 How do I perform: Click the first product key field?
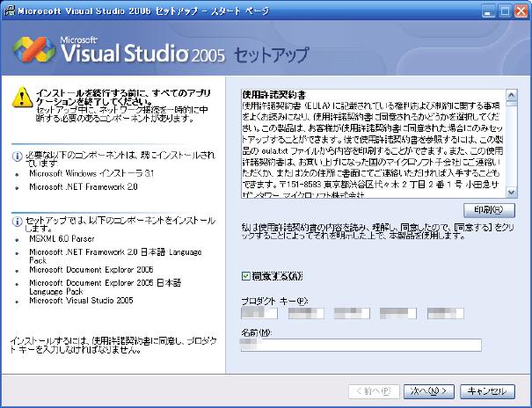point(259,313)
